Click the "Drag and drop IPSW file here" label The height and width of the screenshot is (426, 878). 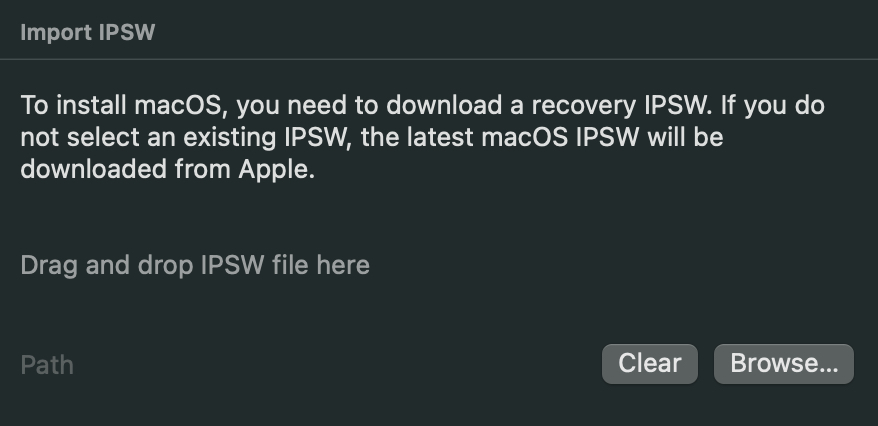tap(195, 266)
